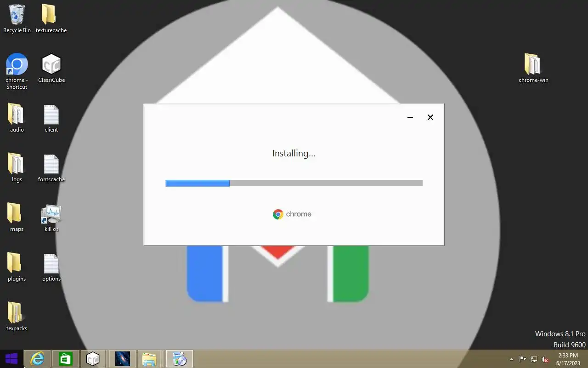Screen dimensions: 588x368
Task: Select the ClassiCube desktop icon
Action: 51,69
